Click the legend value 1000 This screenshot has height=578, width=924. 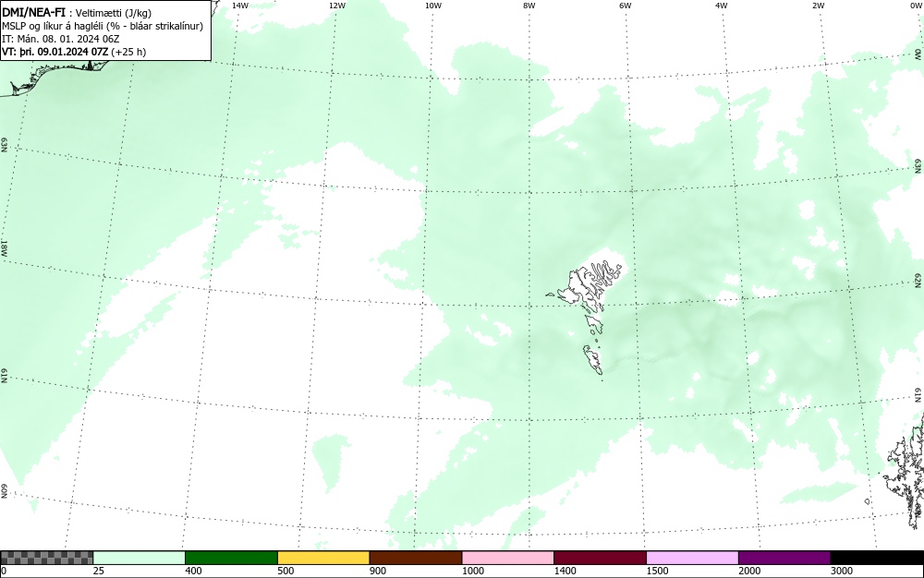pos(472,571)
